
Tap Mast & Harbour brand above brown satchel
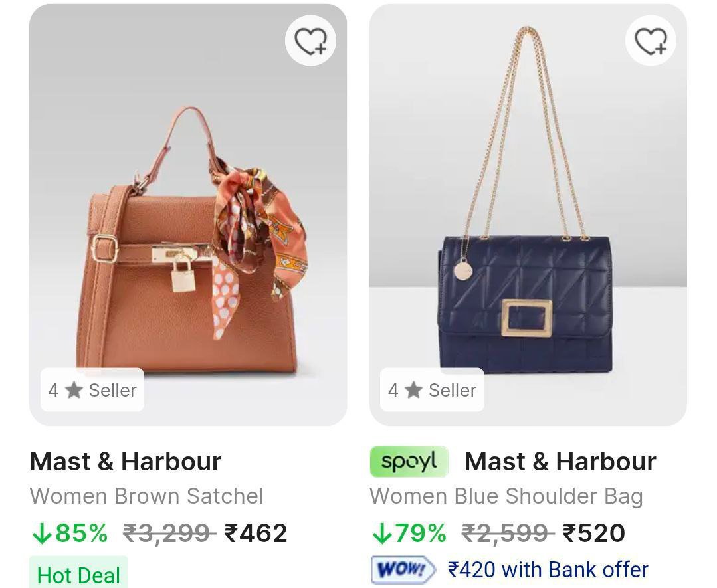click(126, 462)
